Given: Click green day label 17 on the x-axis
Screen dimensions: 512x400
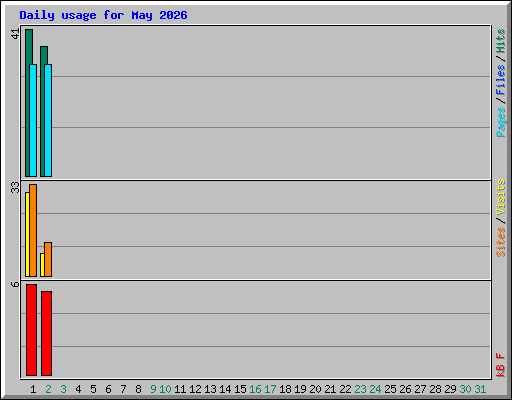Looking at the screenshot, I should (270, 389).
